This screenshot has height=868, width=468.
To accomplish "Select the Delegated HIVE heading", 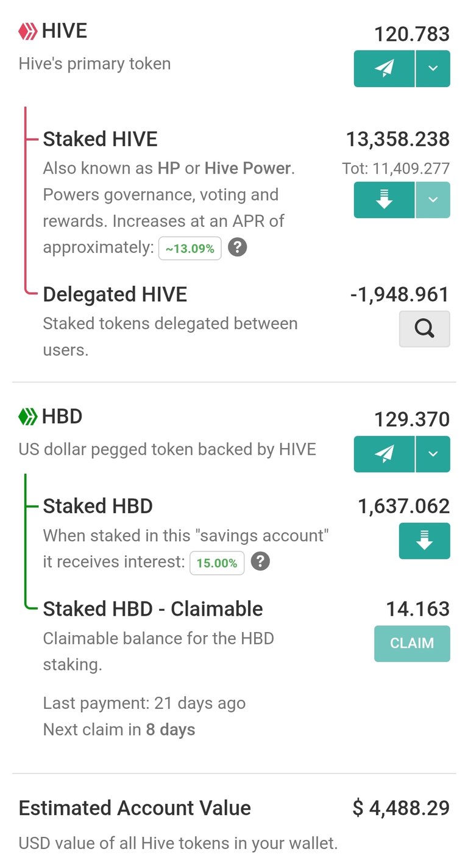I will [115, 294].
